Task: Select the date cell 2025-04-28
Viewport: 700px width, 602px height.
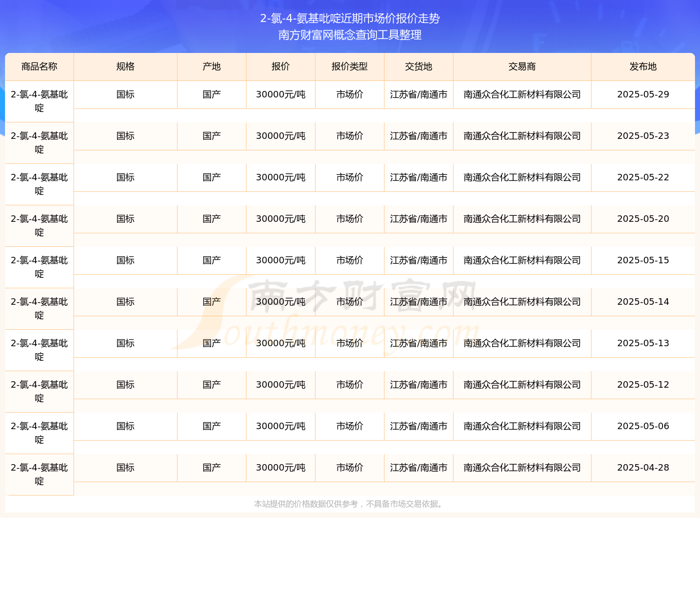Action: click(x=643, y=468)
